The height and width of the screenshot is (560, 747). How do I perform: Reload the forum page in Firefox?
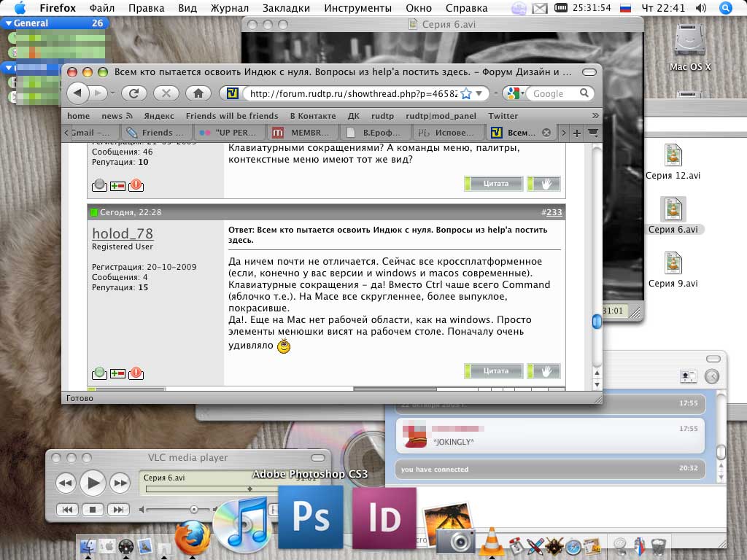pos(134,93)
